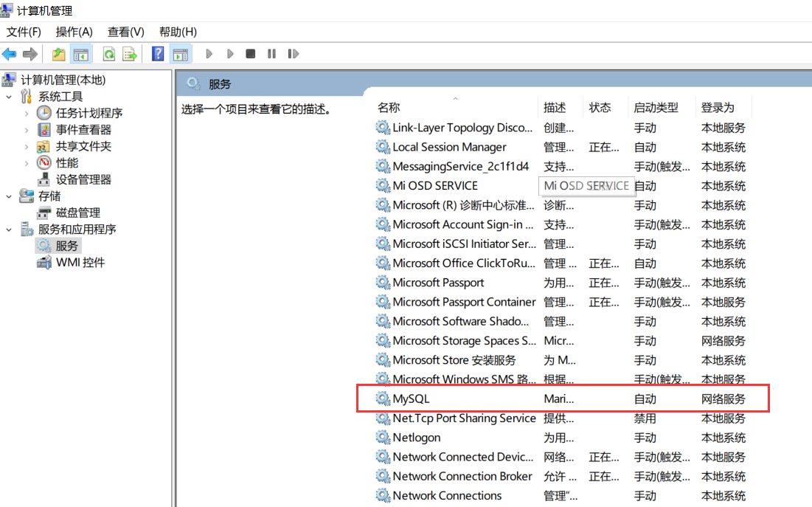
Task: Select 服务 in the left tree
Action: [x=66, y=246]
